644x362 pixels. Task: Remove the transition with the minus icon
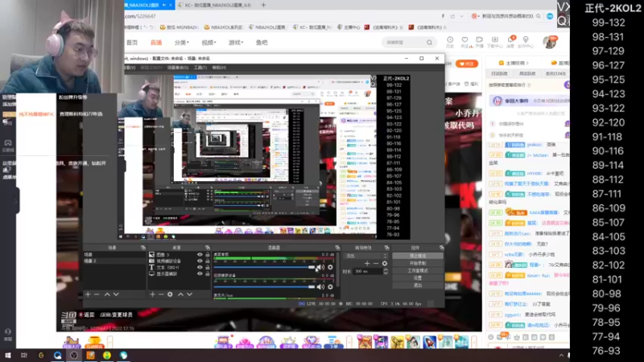pos(375,264)
